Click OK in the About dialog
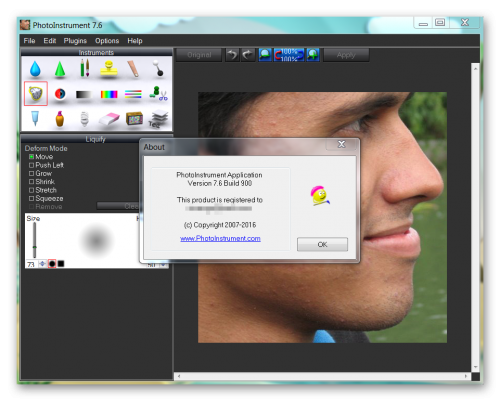This screenshot has height=401, width=500. click(322, 244)
